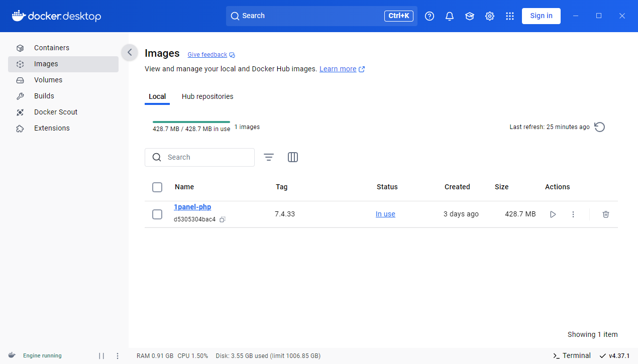Open the Learning center graduation cap icon
The image size is (638, 364).
(470, 16)
